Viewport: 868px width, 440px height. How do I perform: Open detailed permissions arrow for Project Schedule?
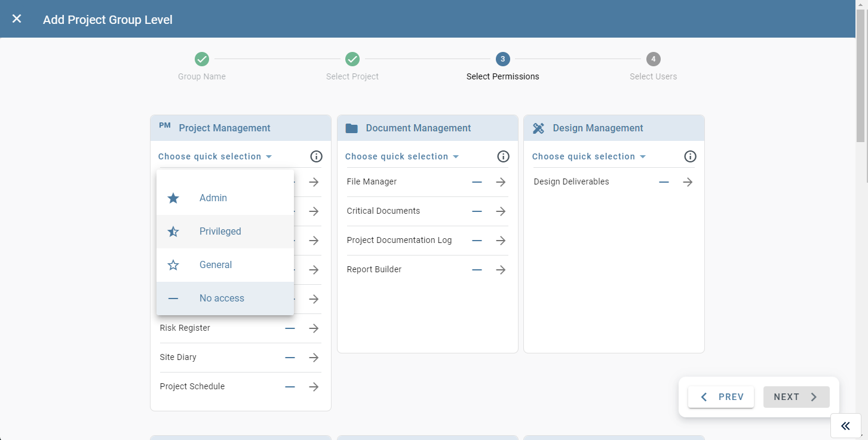point(314,386)
